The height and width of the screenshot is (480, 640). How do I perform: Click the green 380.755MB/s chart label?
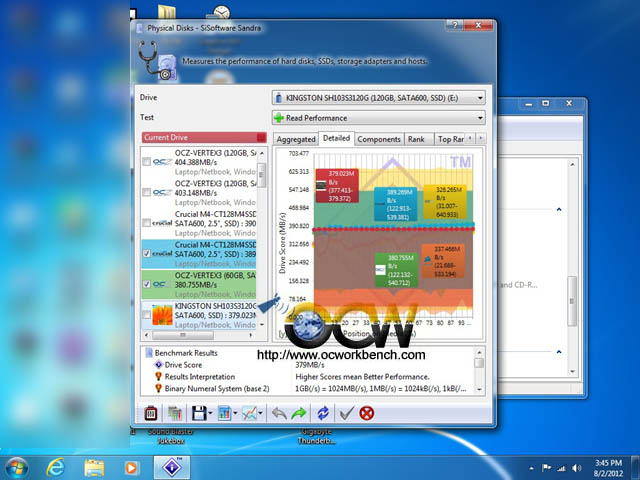(396, 270)
